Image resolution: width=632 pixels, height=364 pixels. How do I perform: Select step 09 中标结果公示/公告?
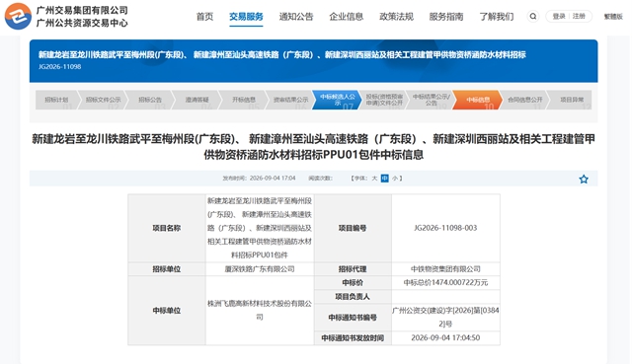[431, 100]
